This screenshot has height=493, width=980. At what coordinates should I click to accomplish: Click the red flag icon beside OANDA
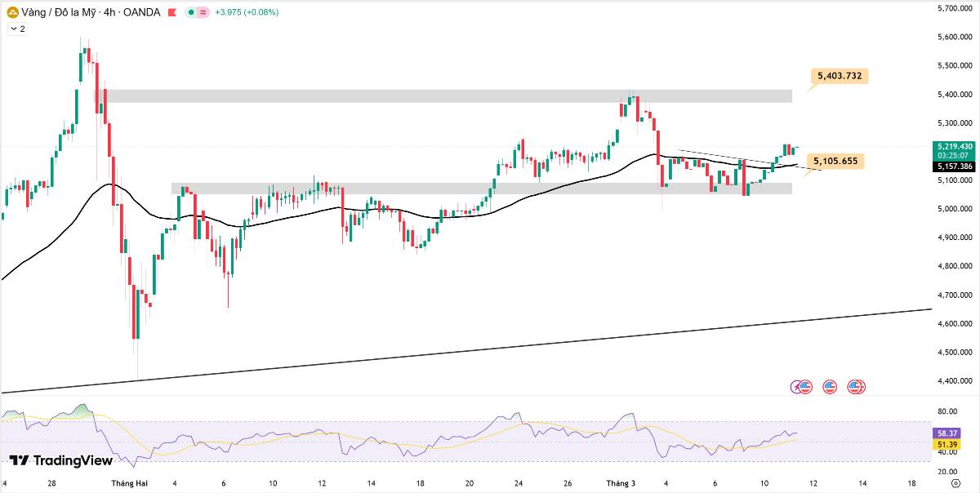(171, 12)
